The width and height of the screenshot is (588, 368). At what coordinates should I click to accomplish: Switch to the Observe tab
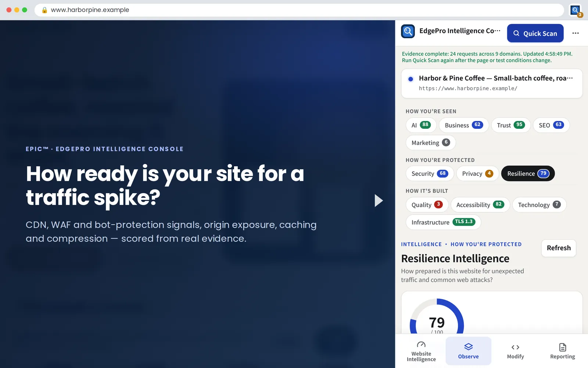click(x=468, y=351)
